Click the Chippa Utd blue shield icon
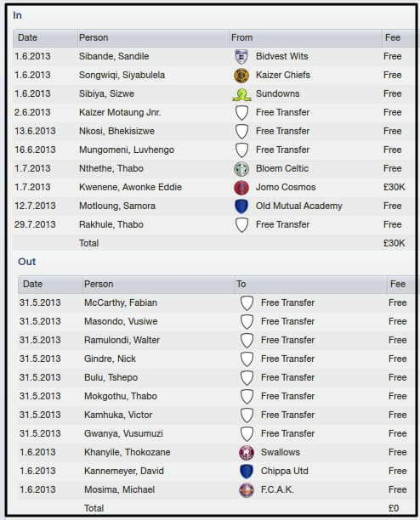420x520 pixels. 247,472
